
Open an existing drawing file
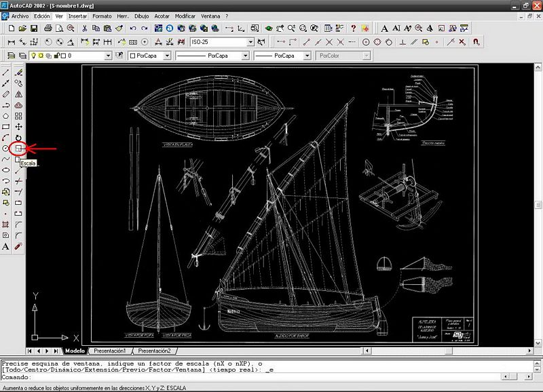22,28
